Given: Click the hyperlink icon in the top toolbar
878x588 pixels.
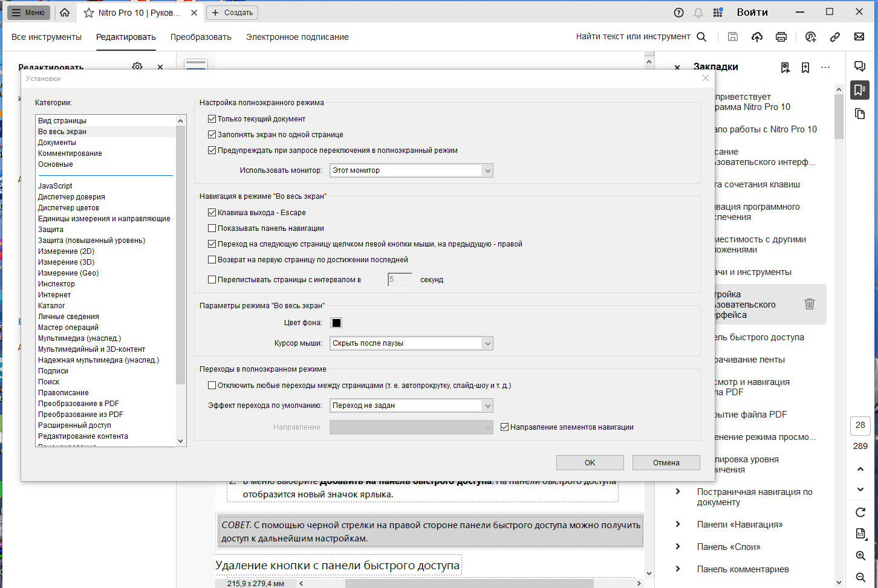Looking at the screenshot, I should 835,37.
